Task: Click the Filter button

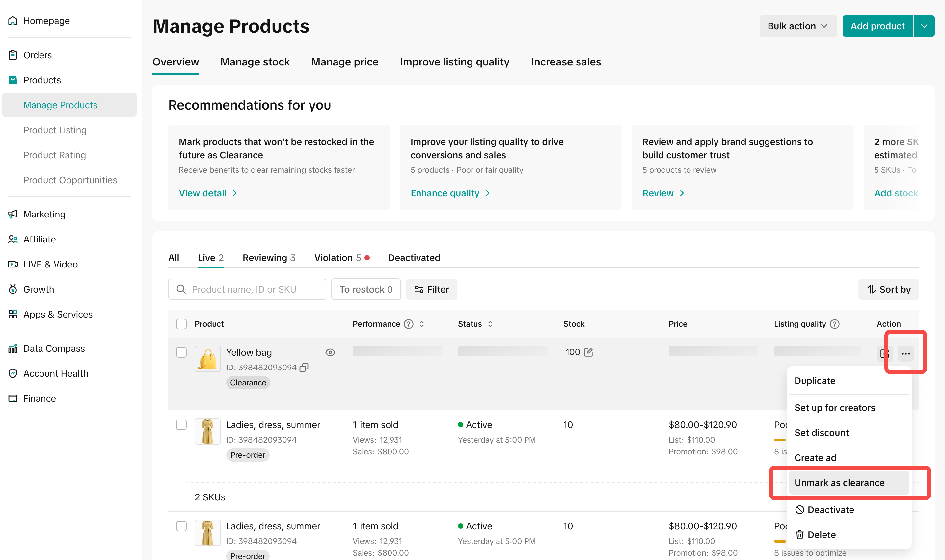Action: 432,289
